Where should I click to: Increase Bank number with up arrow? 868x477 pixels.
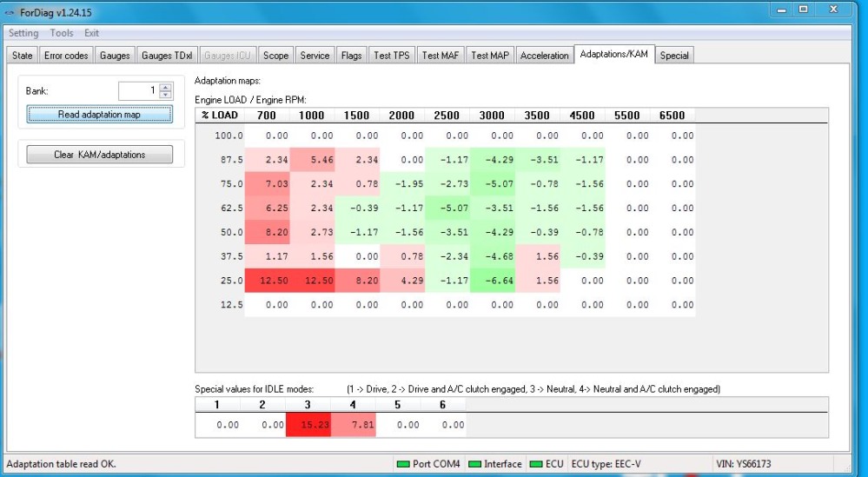coord(166,86)
